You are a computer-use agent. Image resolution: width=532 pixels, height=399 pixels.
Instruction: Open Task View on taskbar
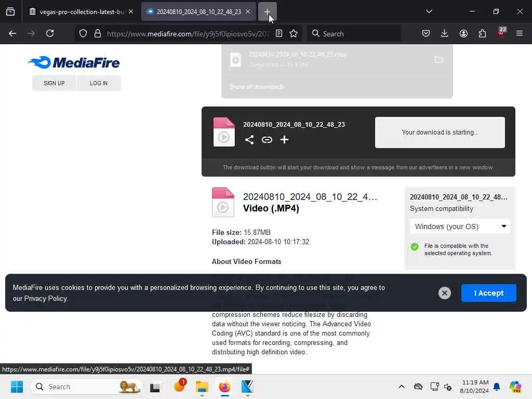155,387
